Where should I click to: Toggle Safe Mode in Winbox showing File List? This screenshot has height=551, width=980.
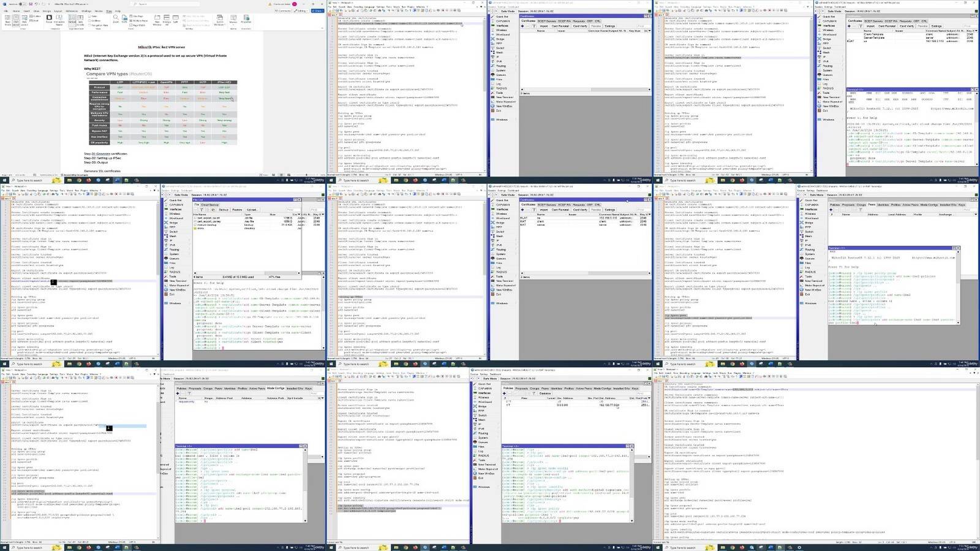point(181,195)
